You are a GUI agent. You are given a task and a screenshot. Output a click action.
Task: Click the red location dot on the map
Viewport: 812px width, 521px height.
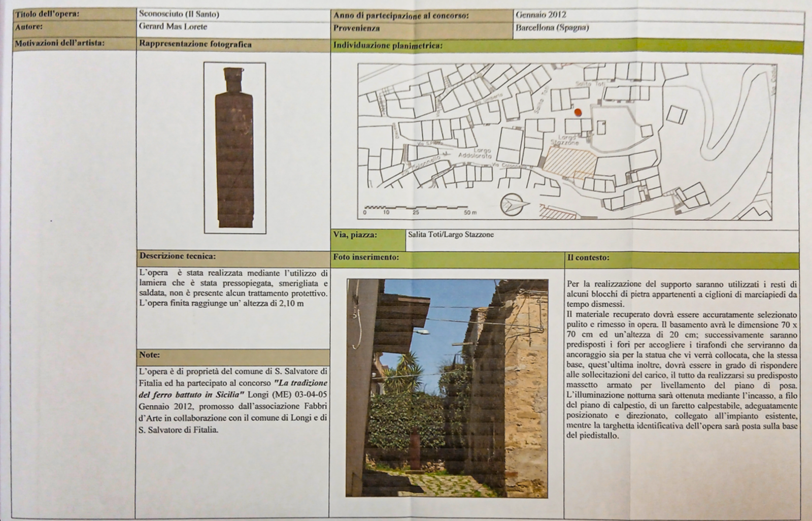coord(578,112)
